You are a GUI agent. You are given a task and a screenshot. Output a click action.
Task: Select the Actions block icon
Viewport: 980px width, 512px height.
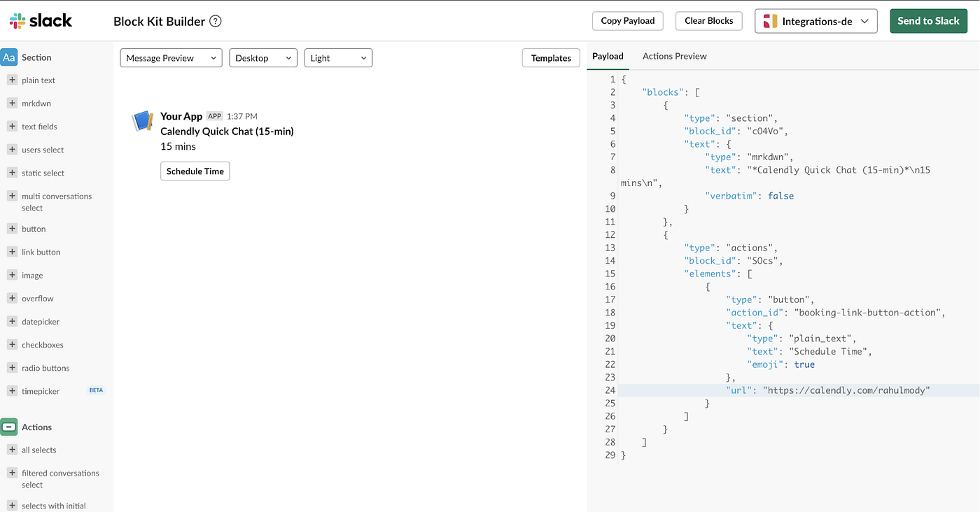coord(10,427)
